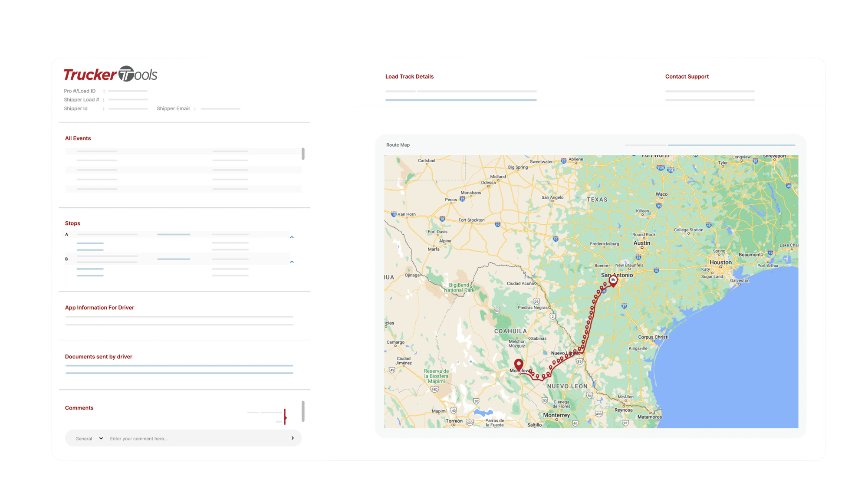868x502 pixels.
Task: Click the All Events list scrollbar
Action: pos(303,154)
